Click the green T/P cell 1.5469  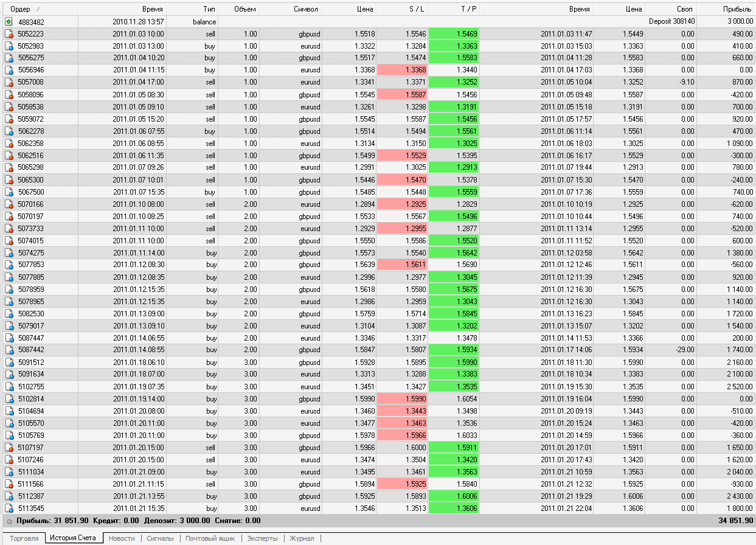pos(454,33)
